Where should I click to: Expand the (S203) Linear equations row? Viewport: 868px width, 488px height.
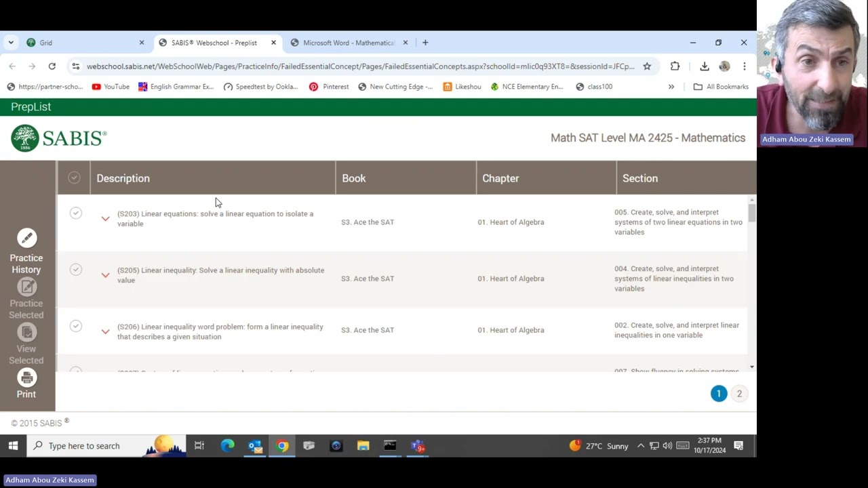point(105,219)
